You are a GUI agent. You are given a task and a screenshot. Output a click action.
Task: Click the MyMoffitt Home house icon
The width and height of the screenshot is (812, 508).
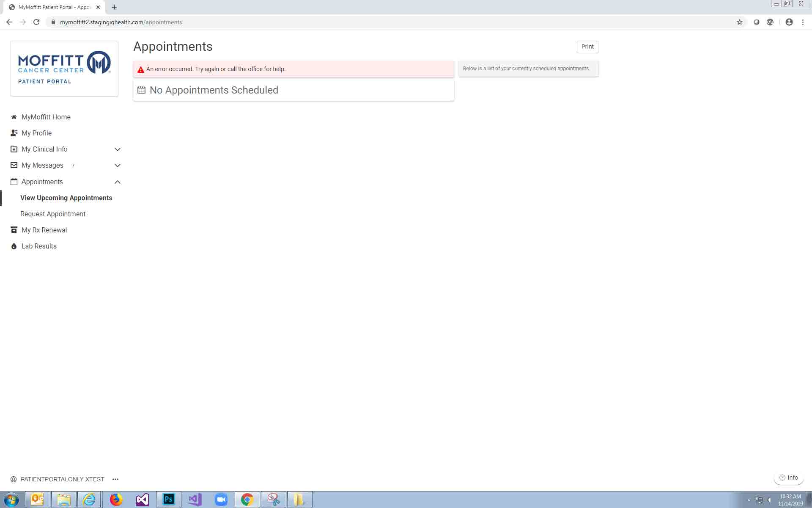[14, 117]
